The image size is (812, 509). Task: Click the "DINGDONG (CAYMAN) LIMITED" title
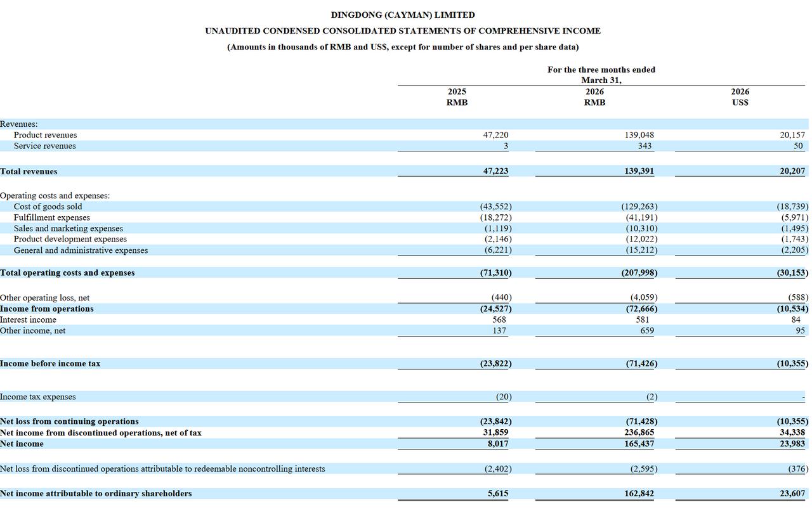coord(403,15)
